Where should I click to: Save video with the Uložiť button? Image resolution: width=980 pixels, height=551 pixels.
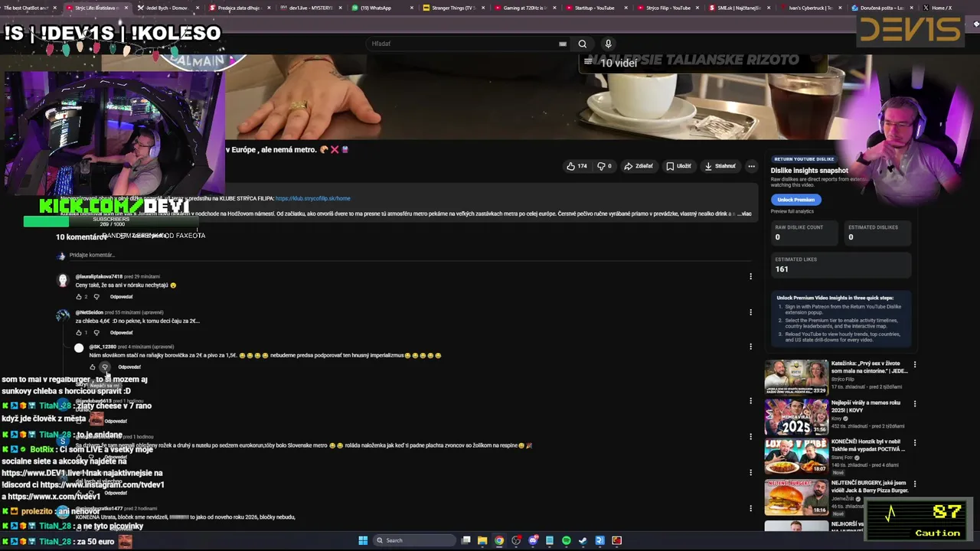(x=678, y=166)
